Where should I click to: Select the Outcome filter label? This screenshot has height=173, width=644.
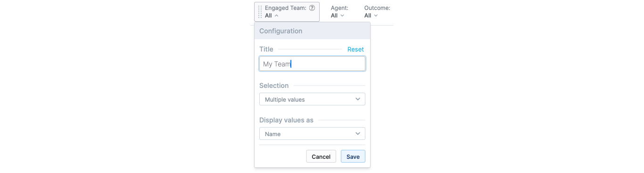[377, 8]
